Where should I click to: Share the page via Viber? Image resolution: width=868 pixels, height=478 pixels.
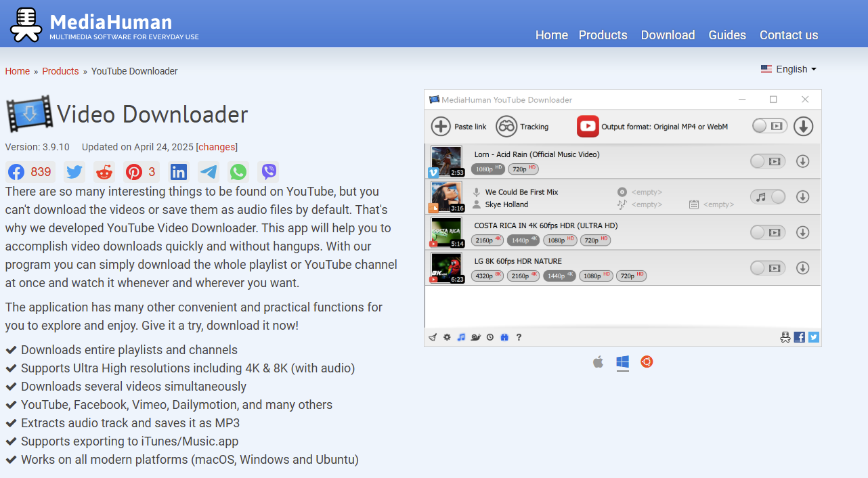269,171
